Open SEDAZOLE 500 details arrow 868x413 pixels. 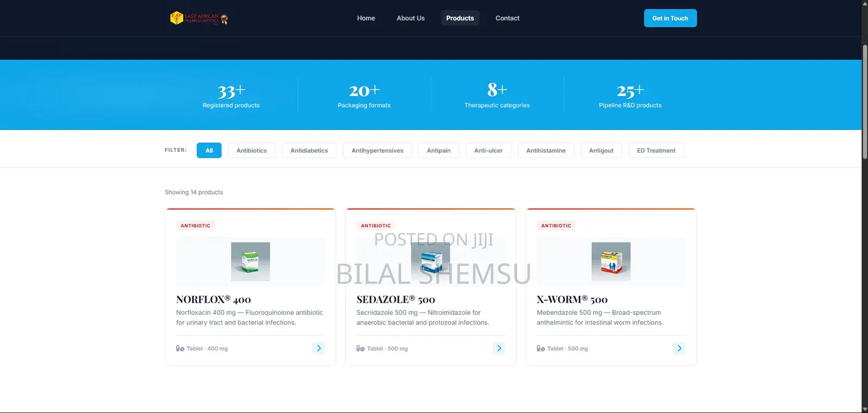tap(499, 348)
